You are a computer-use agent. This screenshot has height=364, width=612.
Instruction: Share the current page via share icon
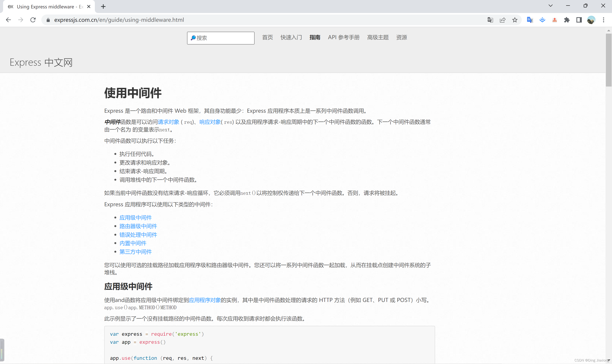click(502, 20)
